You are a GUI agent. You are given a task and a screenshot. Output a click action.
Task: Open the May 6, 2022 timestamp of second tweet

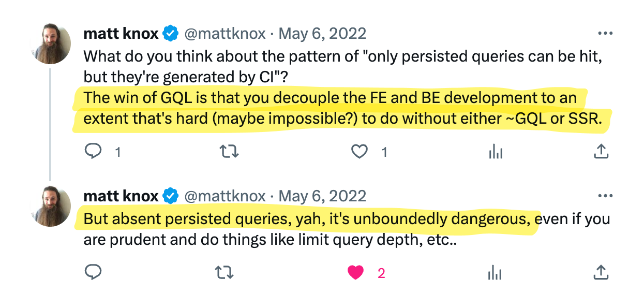322,196
